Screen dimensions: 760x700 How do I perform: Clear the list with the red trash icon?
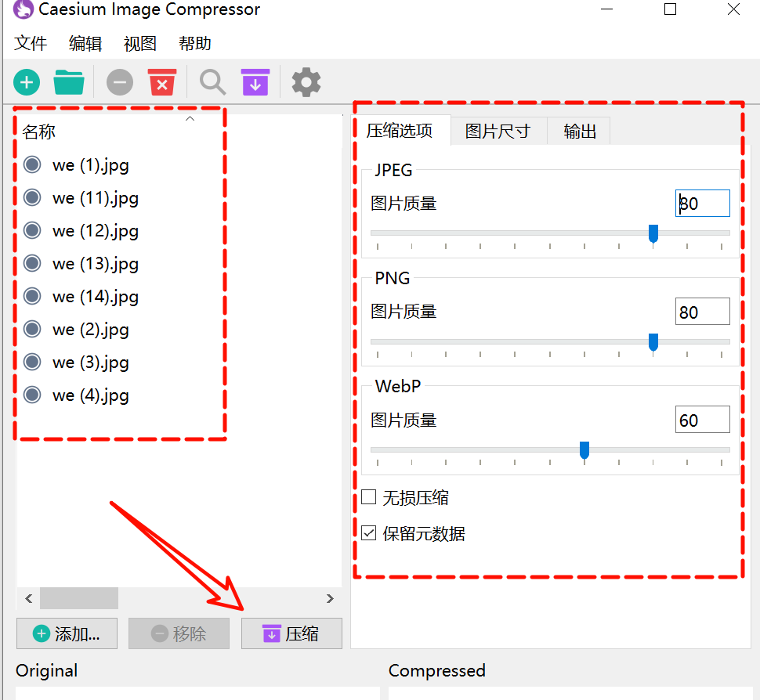[162, 82]
